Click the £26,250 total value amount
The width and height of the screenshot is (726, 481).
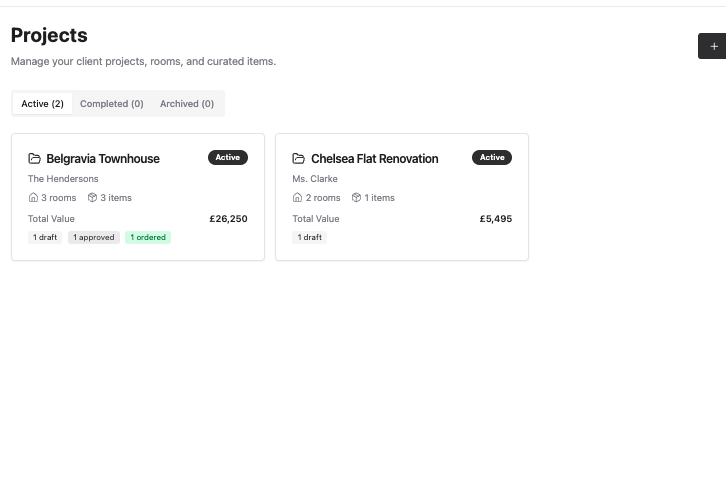(228, 219)
